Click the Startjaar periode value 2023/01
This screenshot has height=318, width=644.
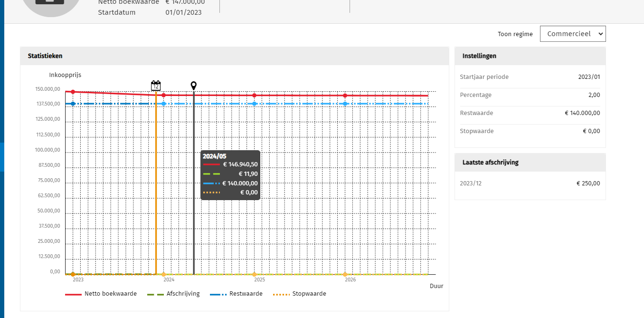pyautogui.click(x=589, y=77)
